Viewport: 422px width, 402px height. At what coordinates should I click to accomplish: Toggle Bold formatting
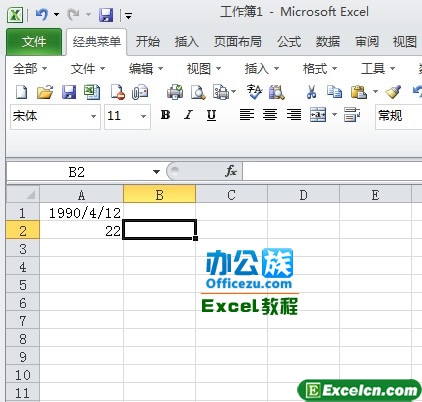point(165,115)
